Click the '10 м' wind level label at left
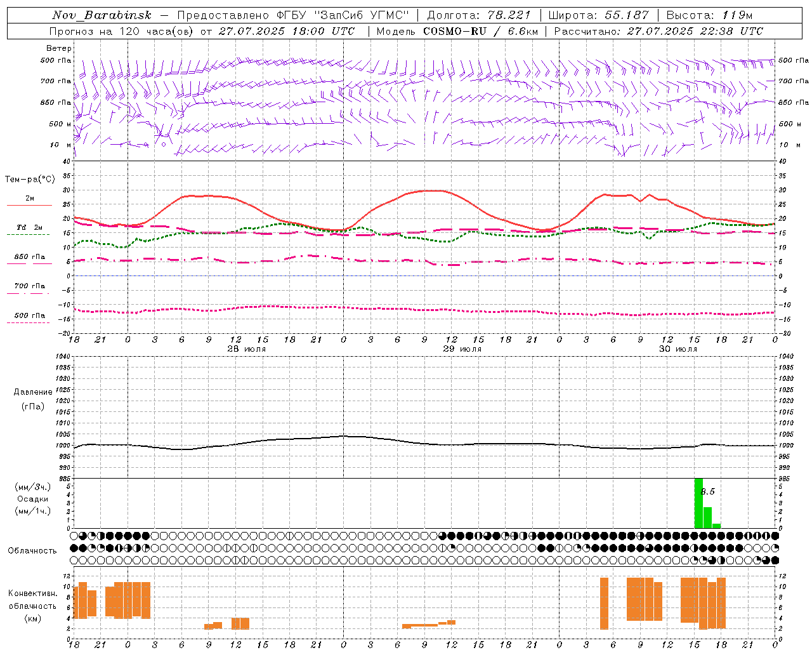The width and height of the screenshot is (812, 650). (61, 145)
